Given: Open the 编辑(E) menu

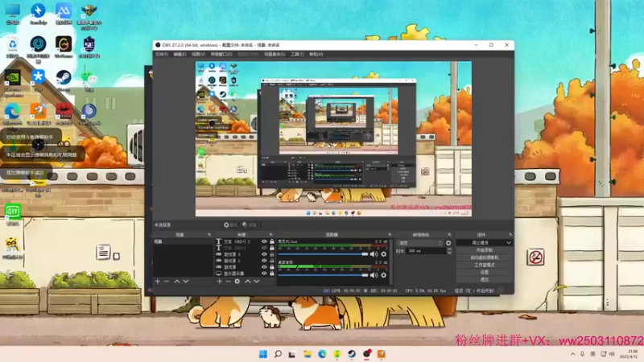Looking at the screenshot, I should (x=180, y=54).
